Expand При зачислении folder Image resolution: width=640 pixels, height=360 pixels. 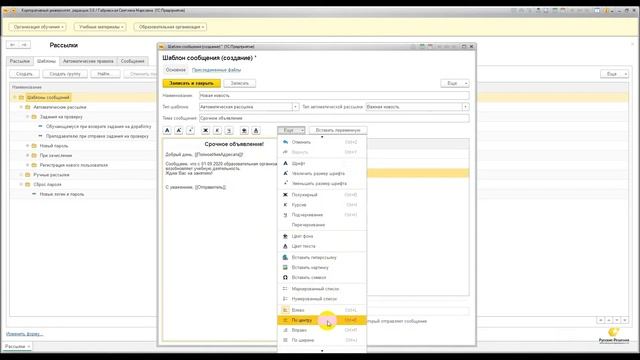pos(28,156)
